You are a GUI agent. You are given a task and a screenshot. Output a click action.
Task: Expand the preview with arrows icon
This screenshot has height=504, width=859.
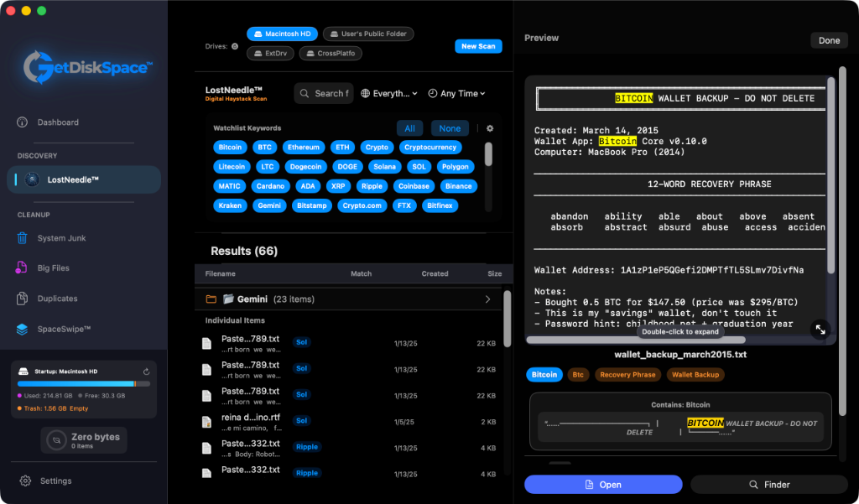[820, 330]
